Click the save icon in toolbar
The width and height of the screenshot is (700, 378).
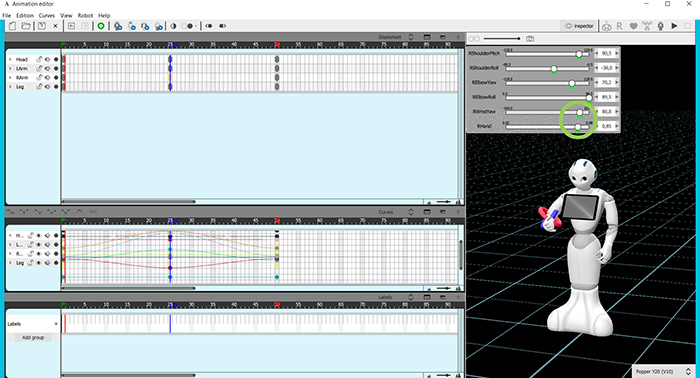[x=42, y=26]
